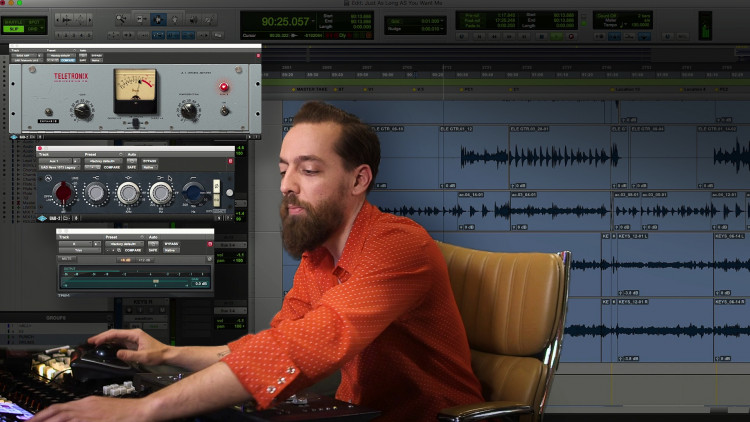Click the red target button in Neve window

pos(231,161)
